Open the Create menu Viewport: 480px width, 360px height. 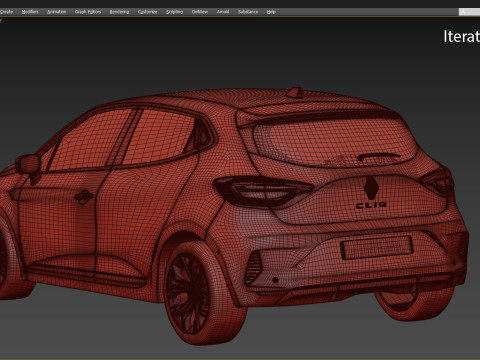[7, 12]
